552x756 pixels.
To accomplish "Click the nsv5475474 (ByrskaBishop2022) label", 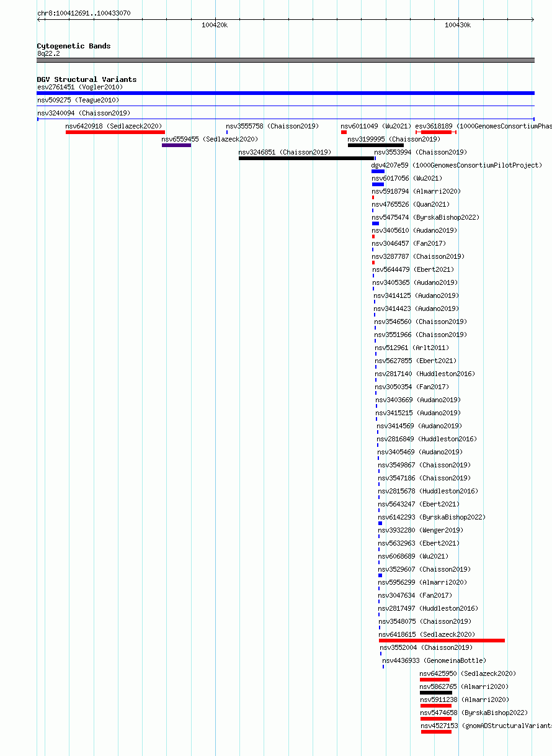I will tap(425, 217).
